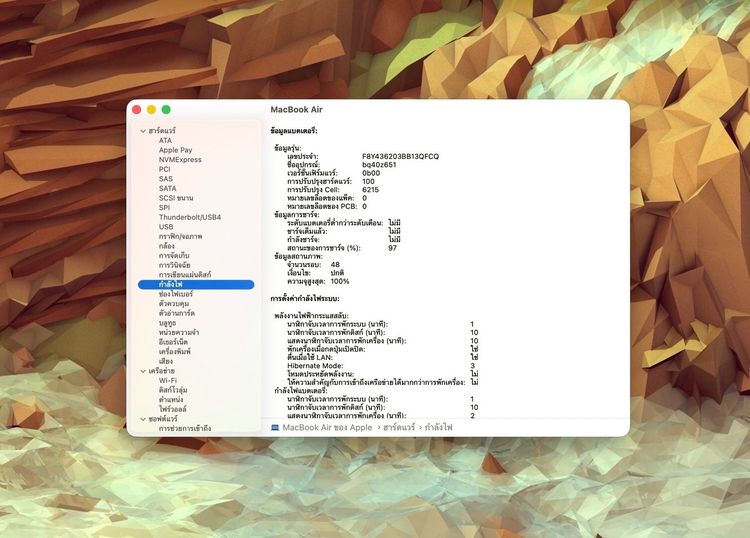Image resolution: width=750 pixels, height=538 pixels.
Task: Select อีเธอร์เน็ต (Ethernet) in the sidebar
Action: (174, 342)
